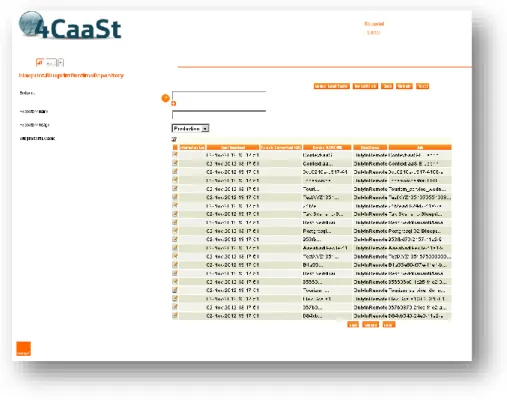Click the 'Pong resol...' cell text
507x400 pixels.
tap(317, 231)
